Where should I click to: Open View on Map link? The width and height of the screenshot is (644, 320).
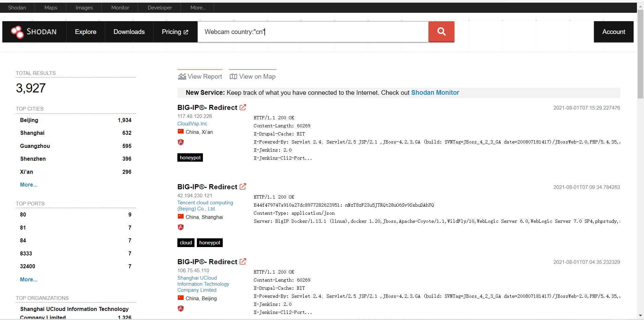[253, 77]
